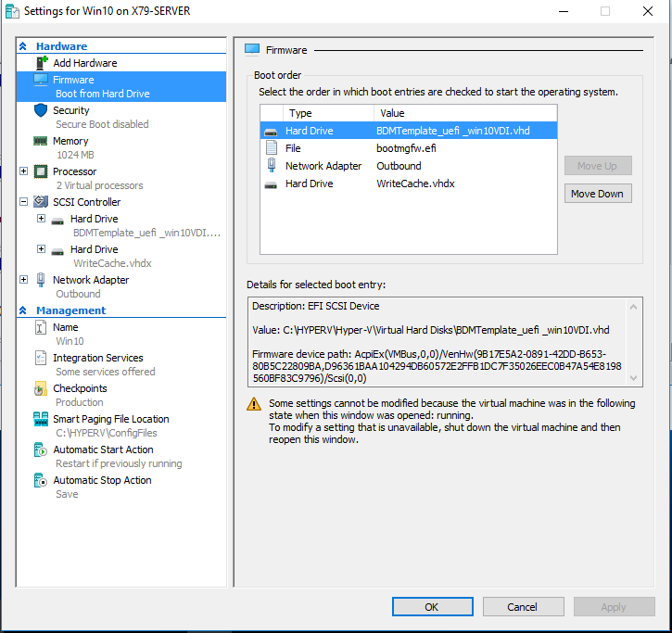Collapse the SCSI Controller node
Viewport: 672px width, 633px height.
click(x=24, y=202)
